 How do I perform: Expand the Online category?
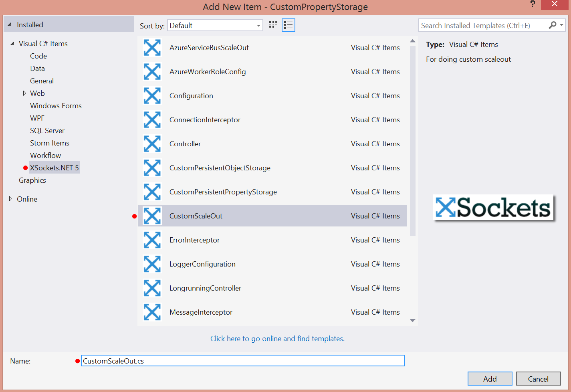[x=10, y=199]
